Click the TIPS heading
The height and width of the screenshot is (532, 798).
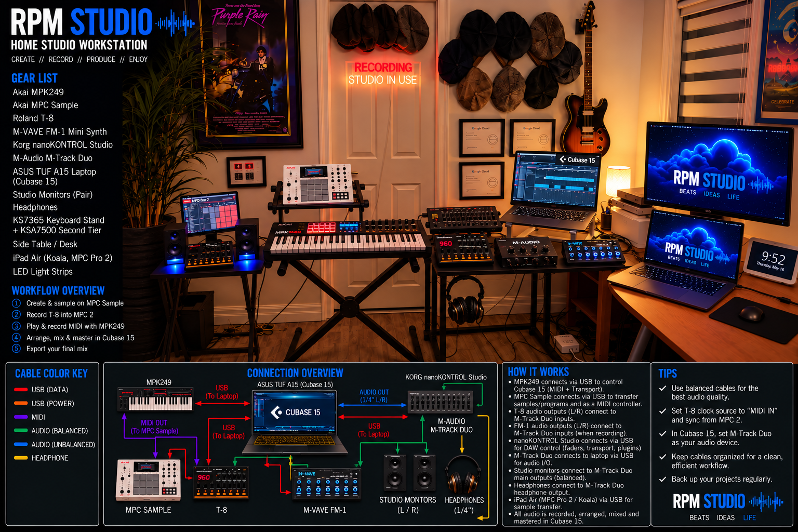point(668,374)
